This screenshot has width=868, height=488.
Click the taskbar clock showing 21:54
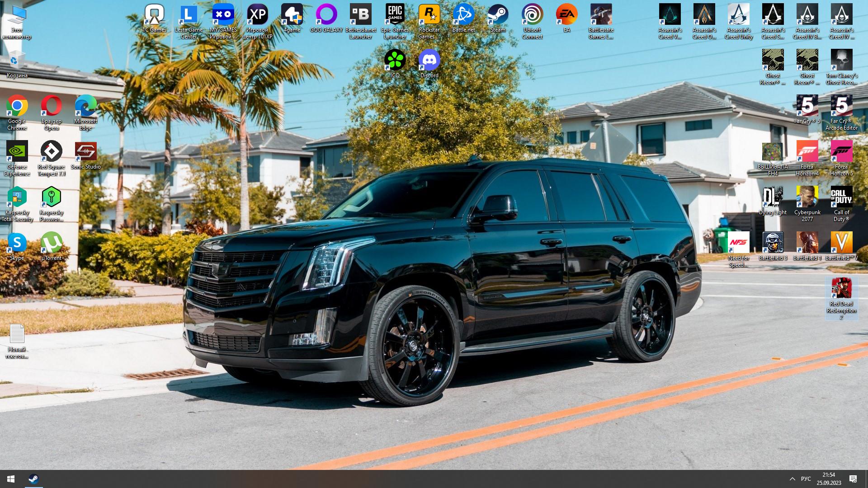coord(829,479)
